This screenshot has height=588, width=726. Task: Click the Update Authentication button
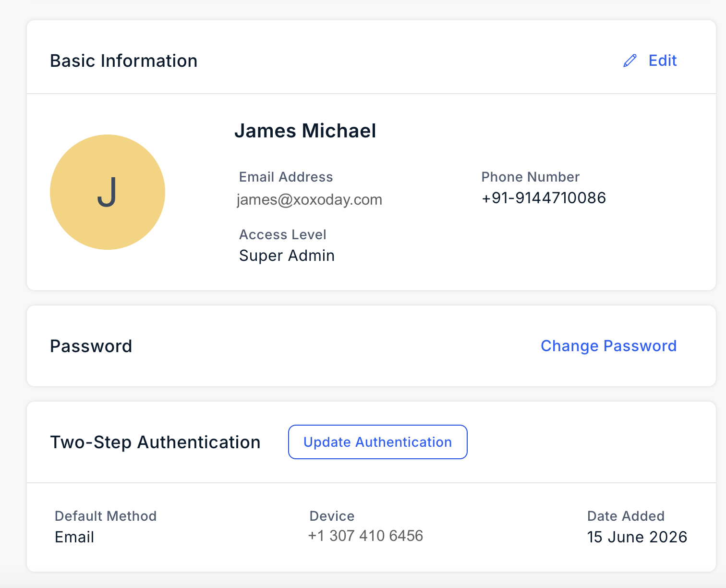(x=378, y=442)
